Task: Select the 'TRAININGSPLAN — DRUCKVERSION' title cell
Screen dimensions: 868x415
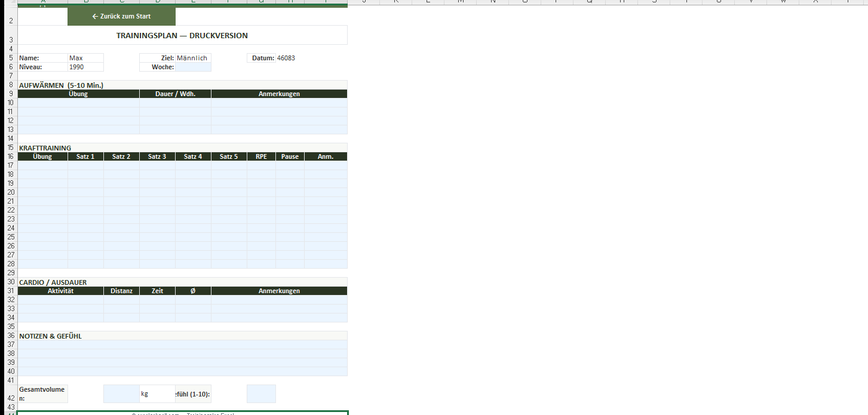Action: coord(182,35)
